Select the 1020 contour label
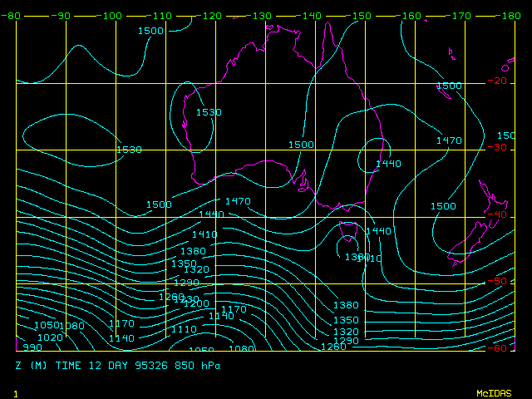This screenshot has height=399, width=532. click(50, 337)
